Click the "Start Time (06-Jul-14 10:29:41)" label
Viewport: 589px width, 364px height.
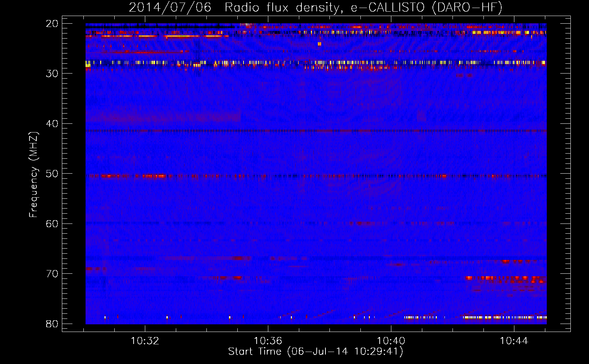(316, 352)
